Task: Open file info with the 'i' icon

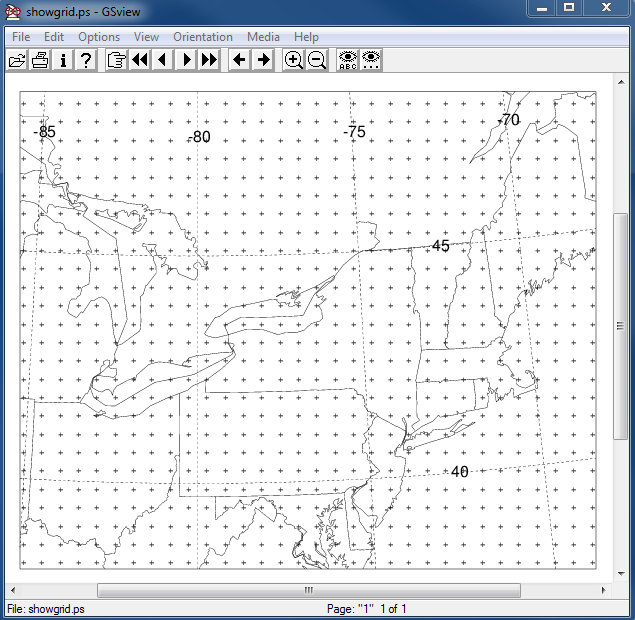Action: 63,60
